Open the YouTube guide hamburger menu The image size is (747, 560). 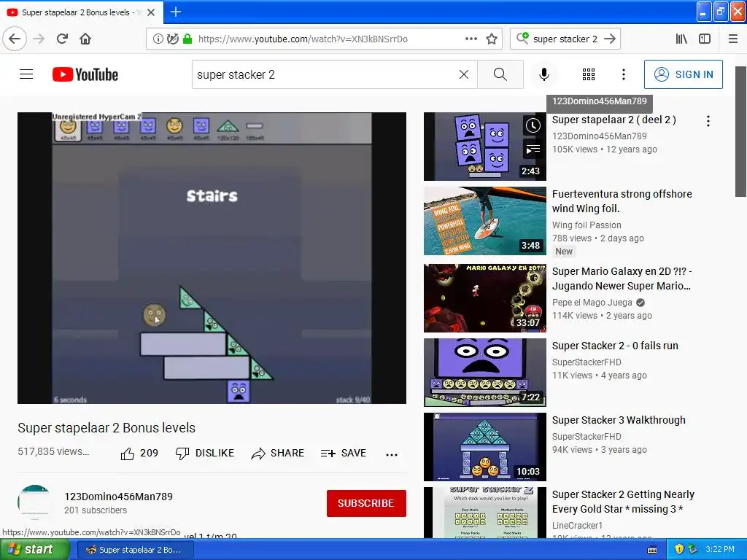pos(26,74)
